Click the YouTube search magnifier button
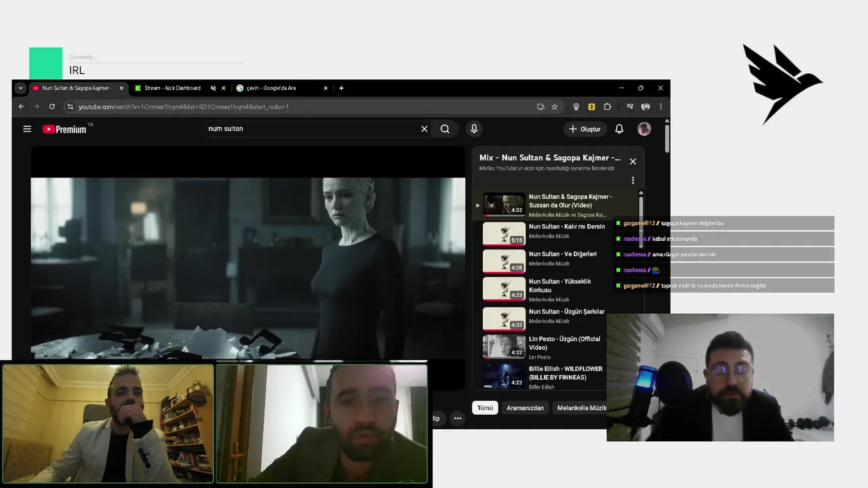Image resolution: width=868 pixels, height=488 pixels. click(445, 129)
